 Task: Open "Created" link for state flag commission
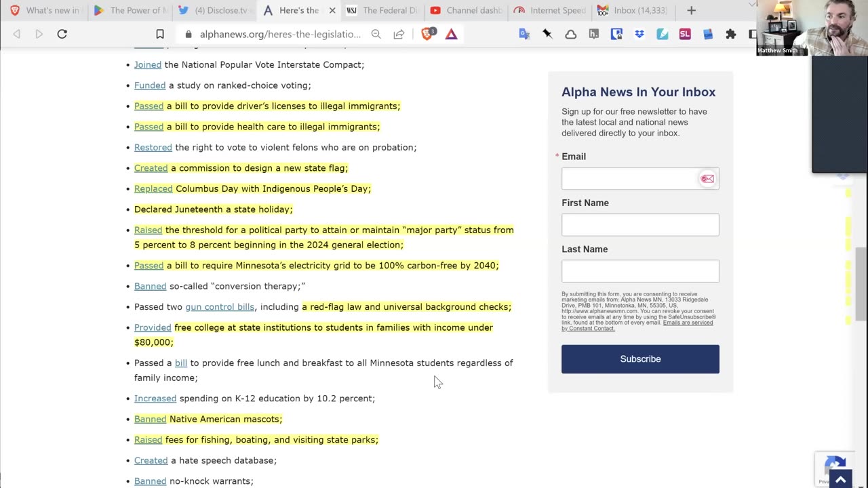[151, 168]
